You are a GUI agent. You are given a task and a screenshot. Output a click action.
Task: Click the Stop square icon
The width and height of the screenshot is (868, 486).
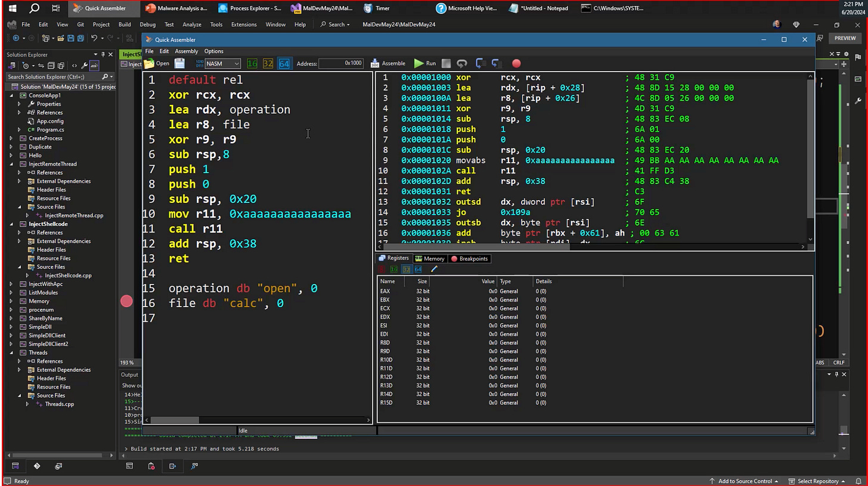pyautogui.click(x=446, y=63)
